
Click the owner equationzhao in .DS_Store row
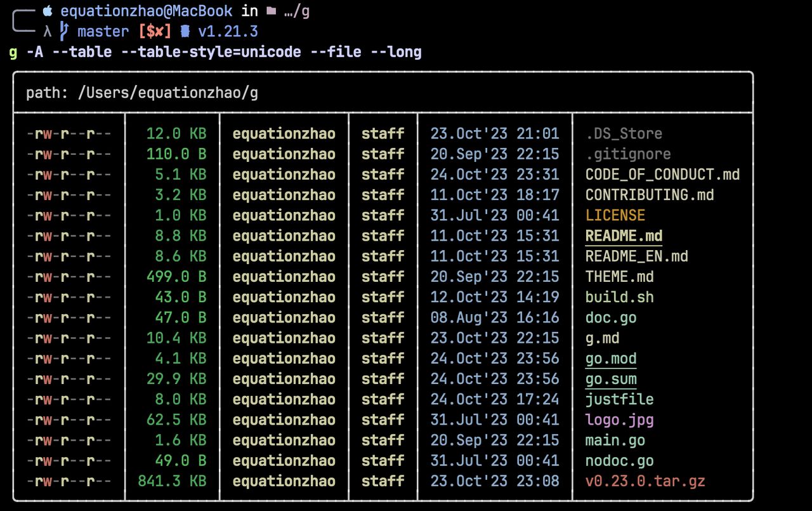(x=284, y=134)
